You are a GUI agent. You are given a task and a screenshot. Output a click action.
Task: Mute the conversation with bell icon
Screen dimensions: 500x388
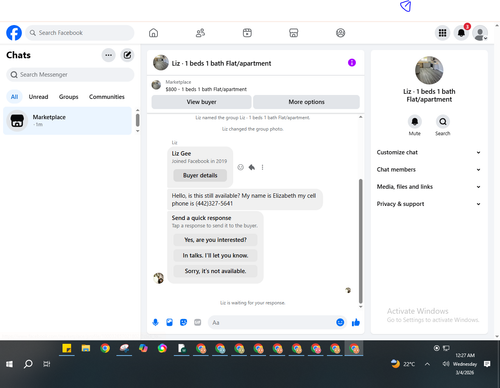(x=415, y=122)
